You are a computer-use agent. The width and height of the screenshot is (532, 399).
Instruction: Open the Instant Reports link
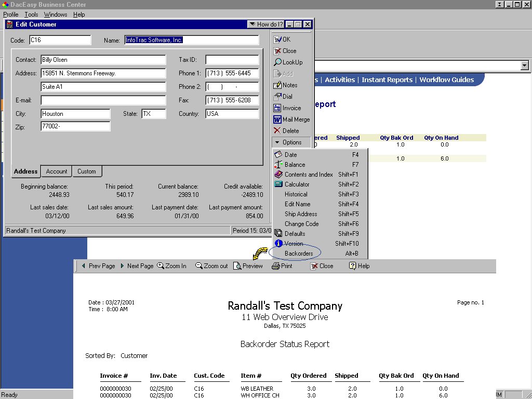[x=387, y=79]
